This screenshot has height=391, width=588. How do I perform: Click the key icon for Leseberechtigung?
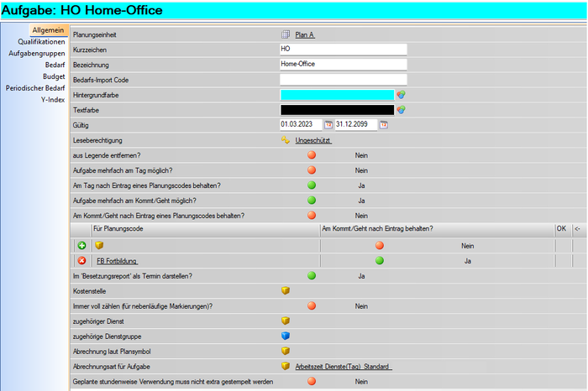coord(286,140)
